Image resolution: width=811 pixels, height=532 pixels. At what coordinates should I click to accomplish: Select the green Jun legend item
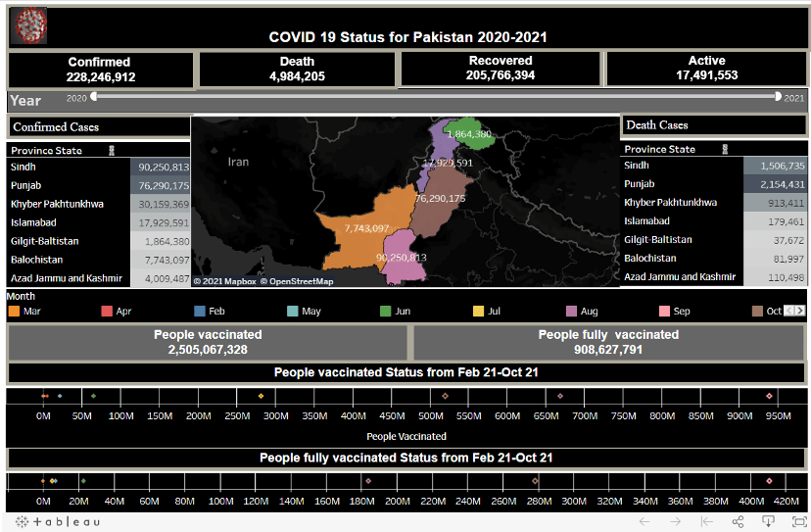(395, 311)
